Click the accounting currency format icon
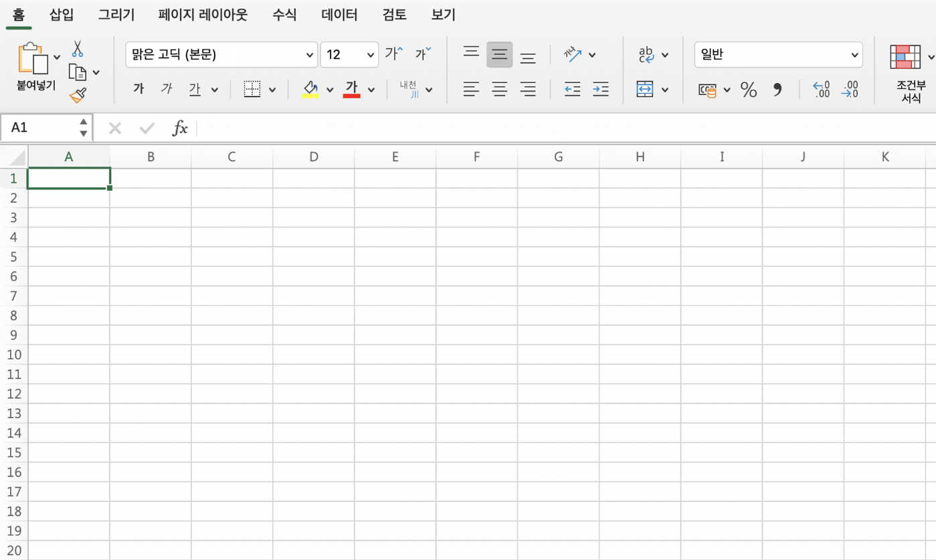 pyautogui.click(x=707, y=90)
